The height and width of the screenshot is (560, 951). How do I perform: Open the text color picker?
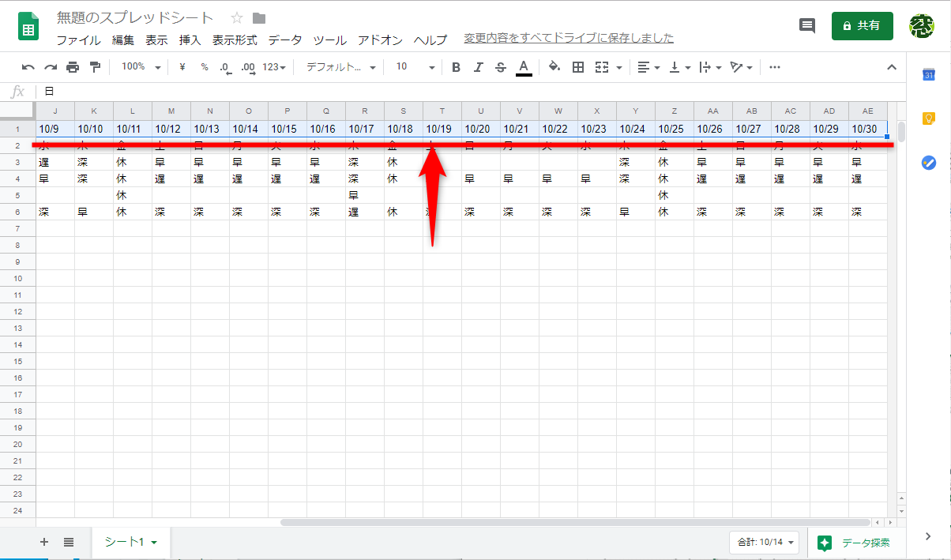click(523, 67)
